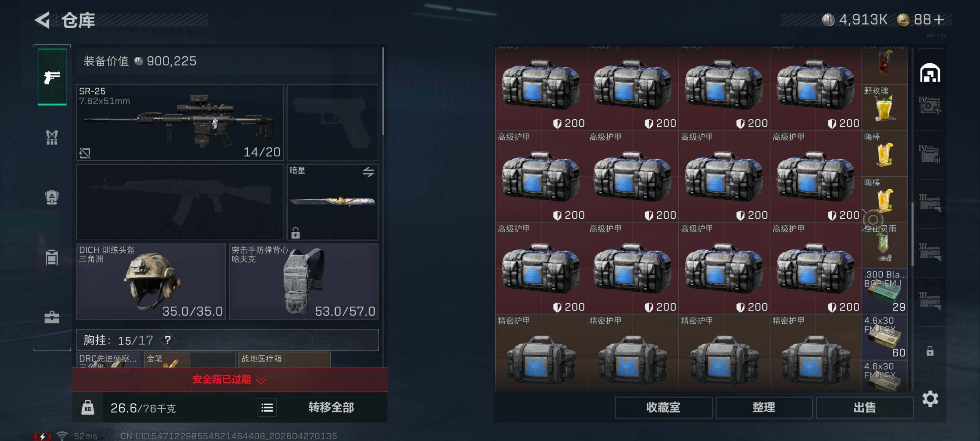Click the 野玫瑰 drink item
The image size is (980, 441).
tap(884, 107)
